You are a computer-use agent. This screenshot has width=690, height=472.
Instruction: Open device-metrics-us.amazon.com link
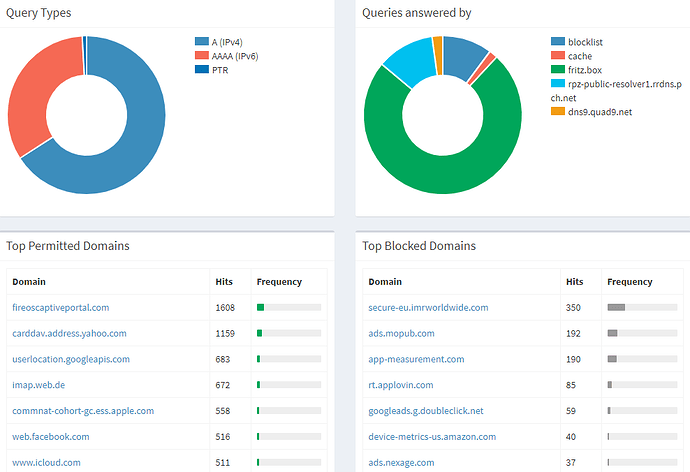tap(432, 437)
